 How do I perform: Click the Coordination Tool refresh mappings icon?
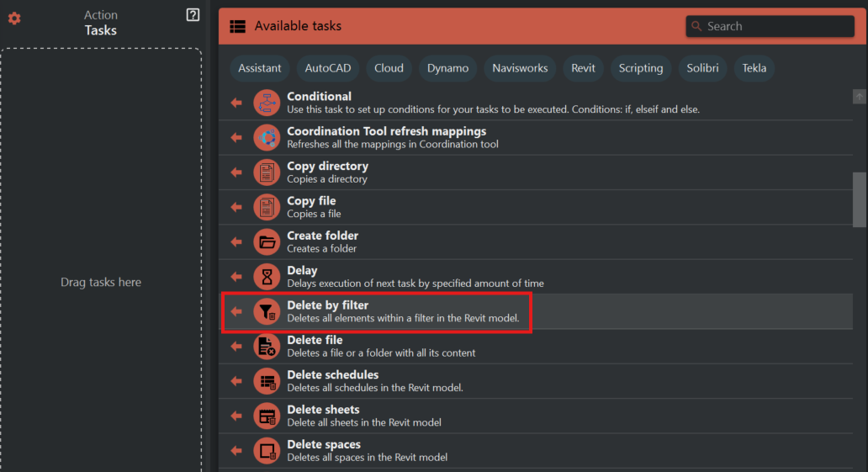coord(267,137)
